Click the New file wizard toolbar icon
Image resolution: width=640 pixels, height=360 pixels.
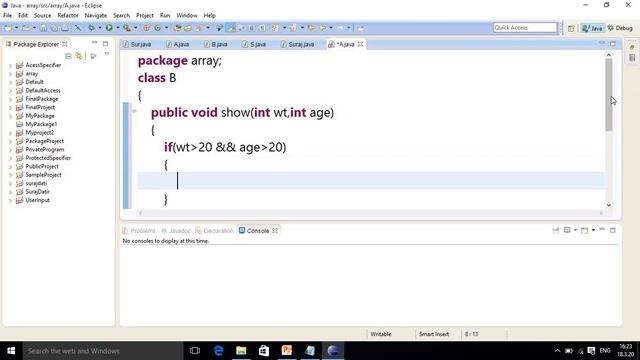[8, 28]
